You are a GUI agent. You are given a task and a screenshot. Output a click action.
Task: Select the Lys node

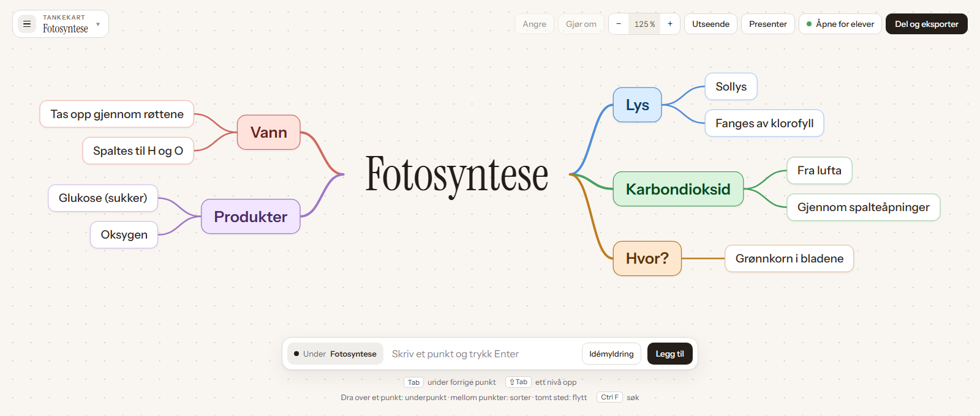point(638,105)
